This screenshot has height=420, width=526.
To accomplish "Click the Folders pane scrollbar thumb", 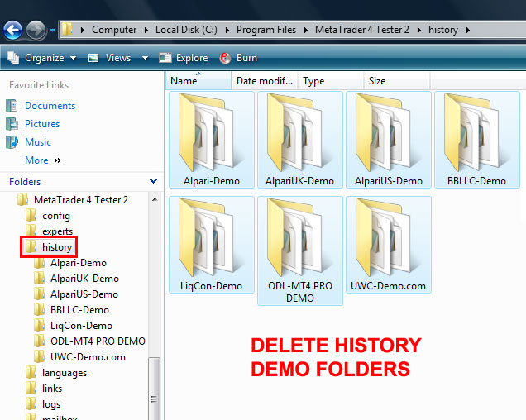I will click(155, 389).
